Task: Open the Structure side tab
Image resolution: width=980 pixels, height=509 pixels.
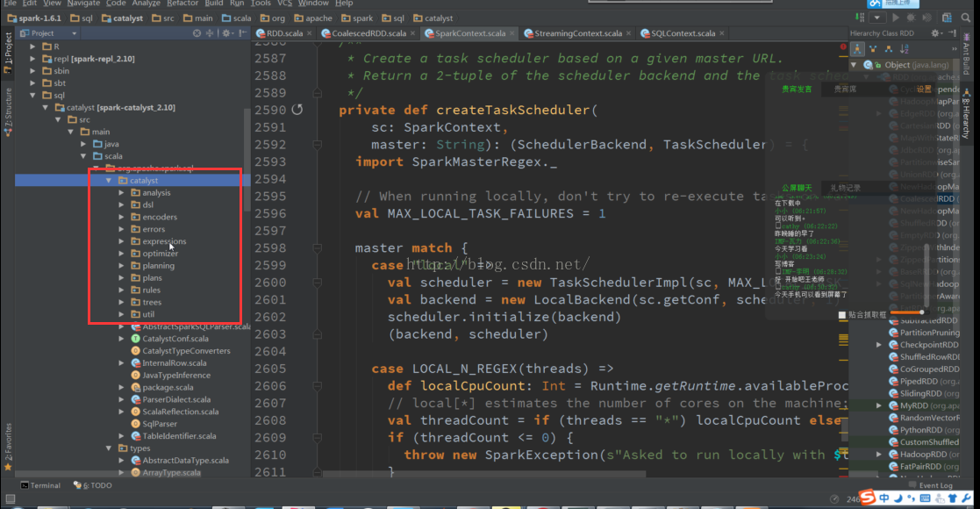Action: pyautogui.click(x=8, y=112)
